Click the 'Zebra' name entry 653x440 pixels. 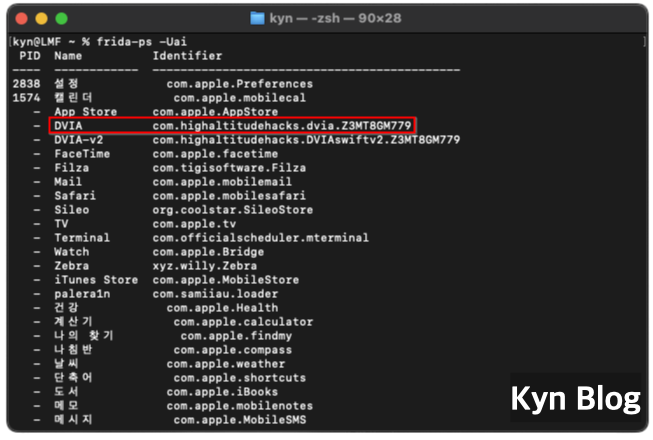pos(72,266)
